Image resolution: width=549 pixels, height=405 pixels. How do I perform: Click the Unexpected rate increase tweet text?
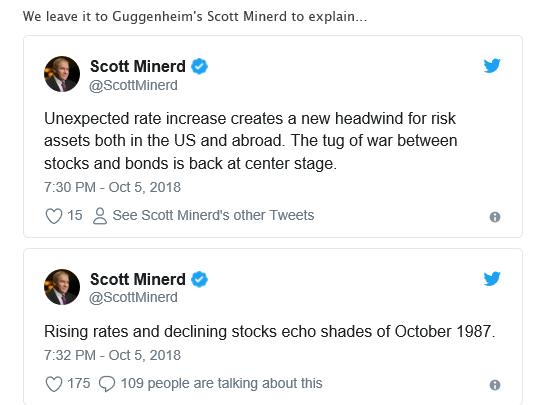[x=251, y=141]
